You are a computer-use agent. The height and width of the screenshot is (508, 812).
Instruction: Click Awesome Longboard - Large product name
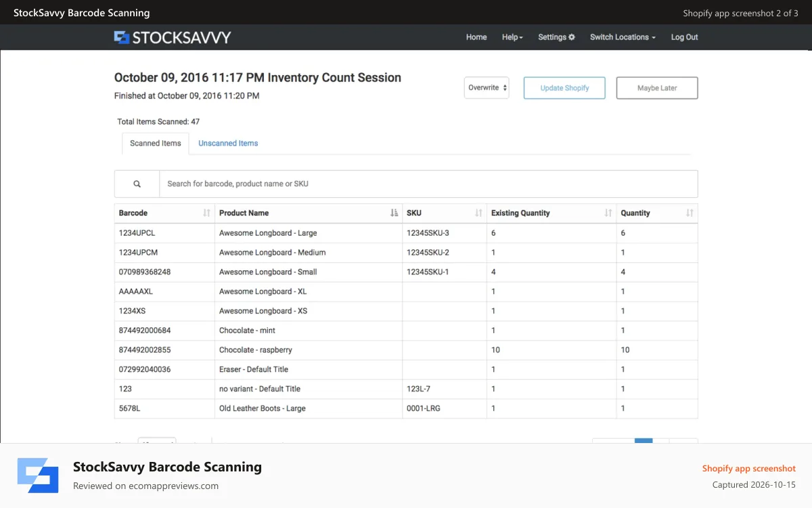tap(268, 233)
